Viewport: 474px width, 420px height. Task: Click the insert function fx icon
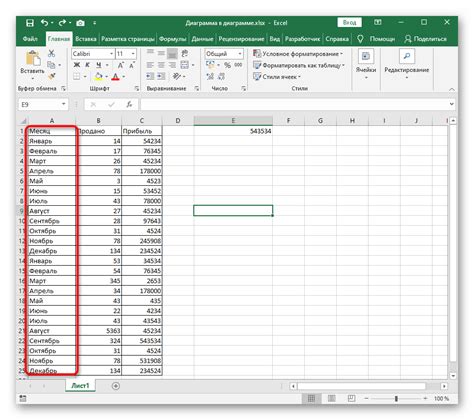pyautogui.click(x=129, y=105)
